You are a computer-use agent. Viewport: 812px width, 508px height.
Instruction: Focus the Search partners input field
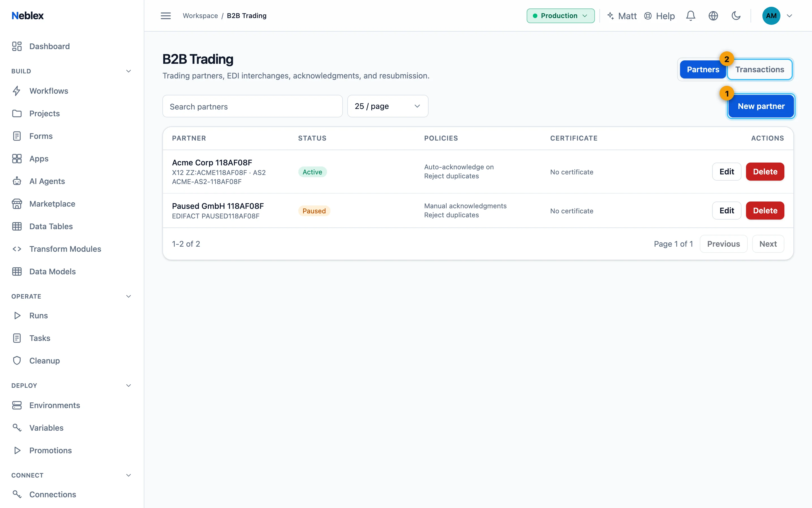[x=252, y=106]
